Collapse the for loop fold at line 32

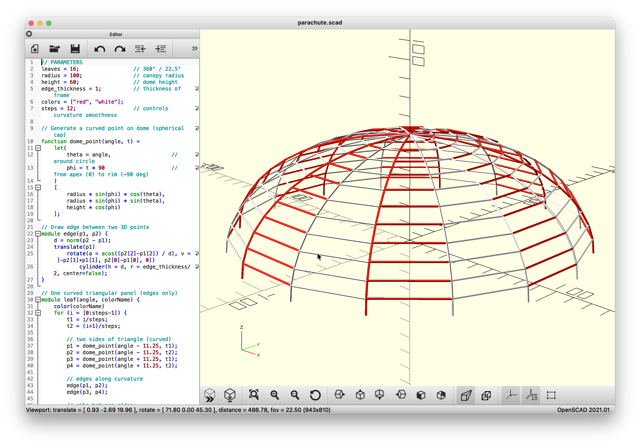tap(38, 313)
